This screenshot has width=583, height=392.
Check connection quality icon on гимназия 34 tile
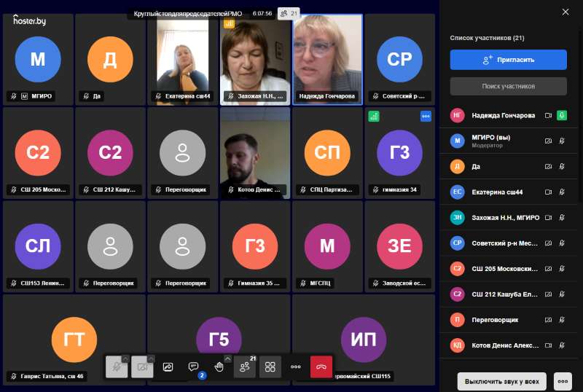(374, 117)
